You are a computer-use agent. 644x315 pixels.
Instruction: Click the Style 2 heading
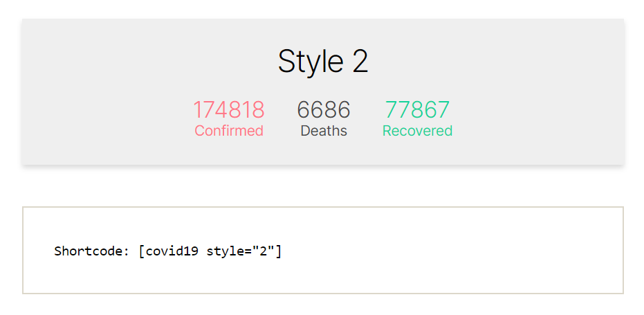[x=322, y=61]
